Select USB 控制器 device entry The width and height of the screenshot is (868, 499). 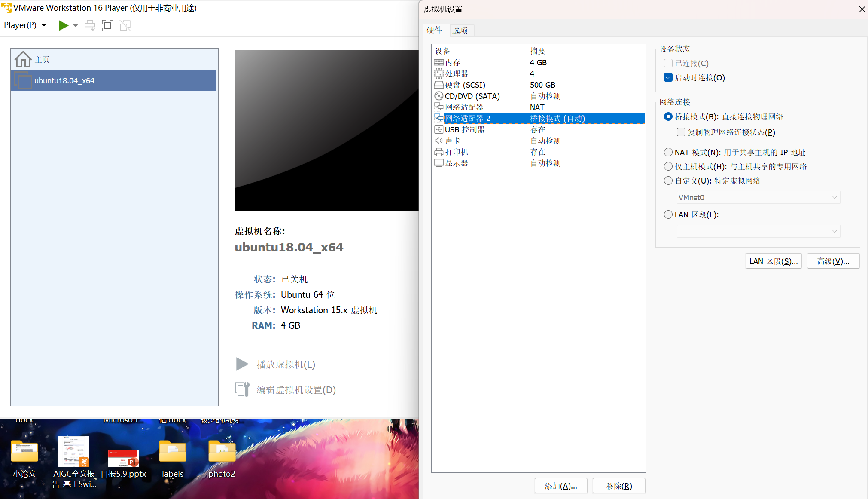click(x=464, y=129)
